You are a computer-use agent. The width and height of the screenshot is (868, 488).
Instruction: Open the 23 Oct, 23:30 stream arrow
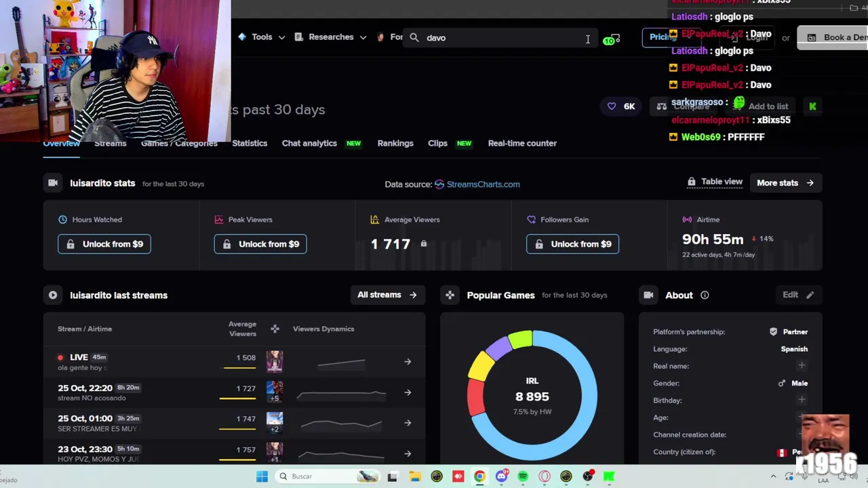408,453
